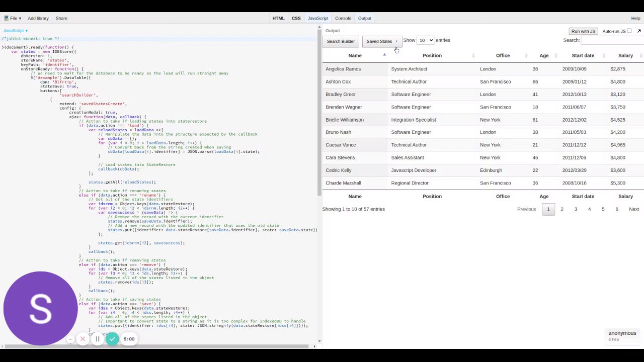This screenshot has width=644, height=362.
Task: Open the entries-per-page select box
Action: pyautogui.click(x=426, y=40)
